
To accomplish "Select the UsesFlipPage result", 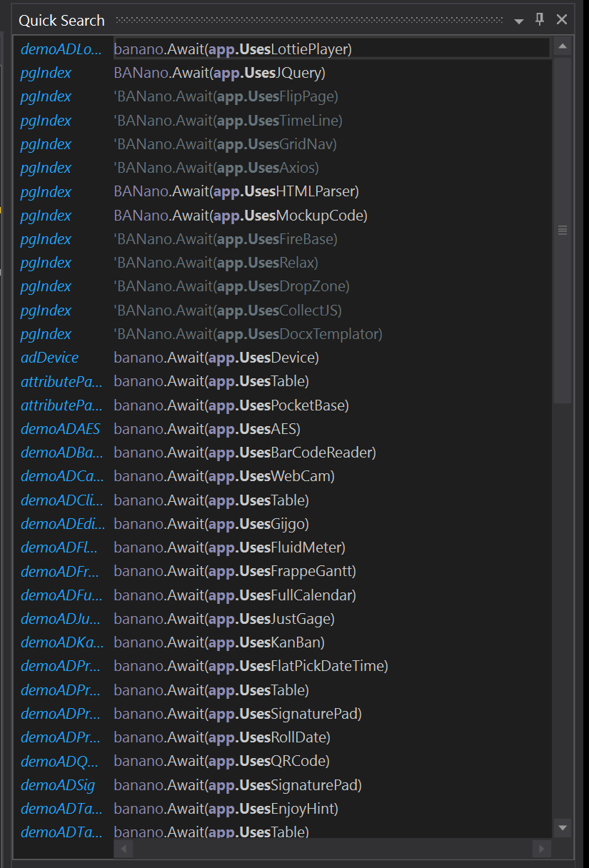I will coord(226,96).
